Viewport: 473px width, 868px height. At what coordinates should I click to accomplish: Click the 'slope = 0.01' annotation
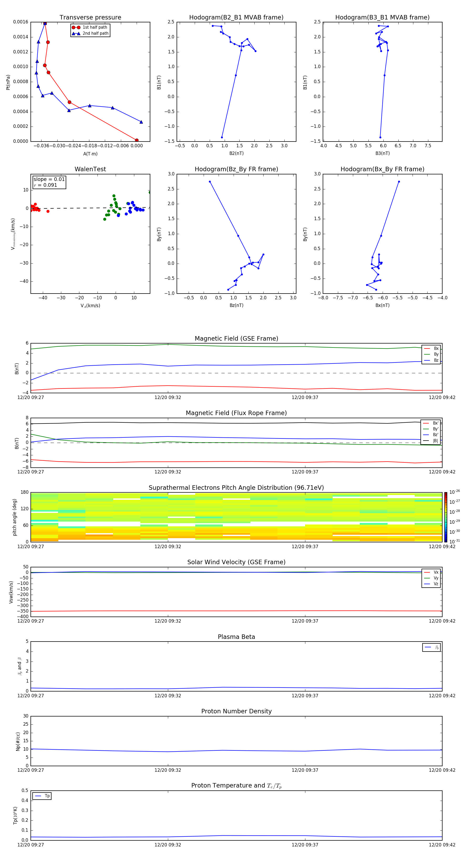tap(49, 179)
